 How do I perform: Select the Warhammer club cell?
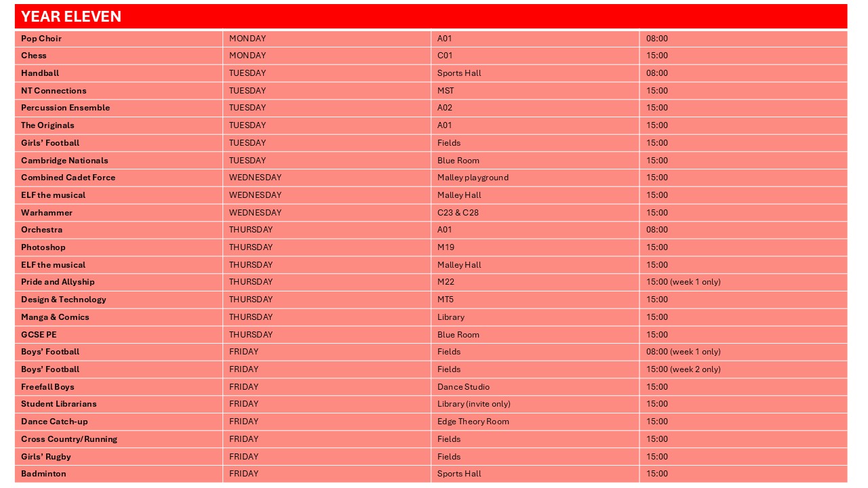coord(47,213)
